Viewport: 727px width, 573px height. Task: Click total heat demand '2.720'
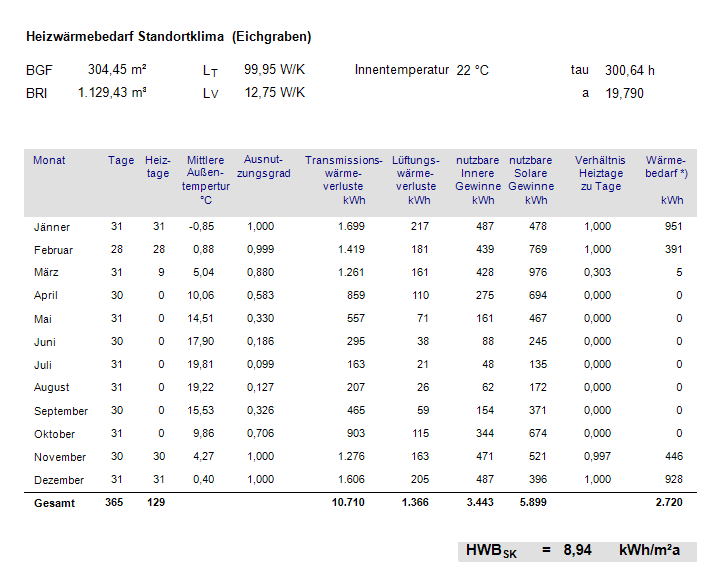point(669,503)
